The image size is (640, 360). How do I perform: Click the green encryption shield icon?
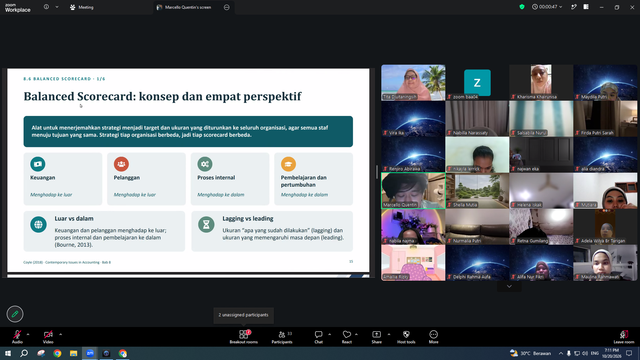point(522,7)
